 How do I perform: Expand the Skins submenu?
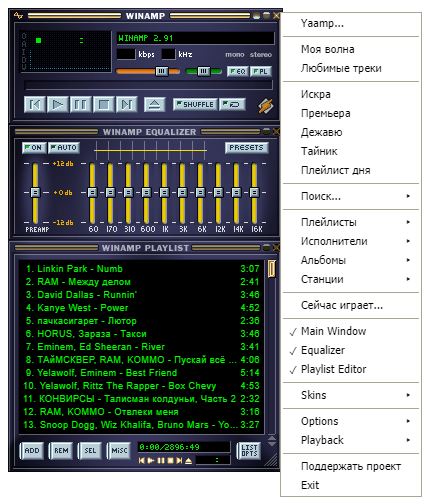point(351,395)
